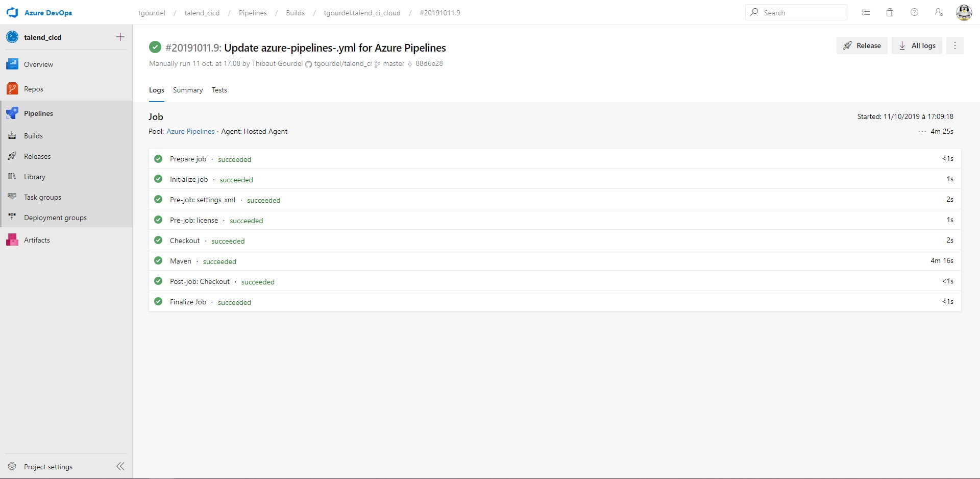Click in the Search input field
The height and width of the screenshot is (479, 980).
[x=796, y=12]
